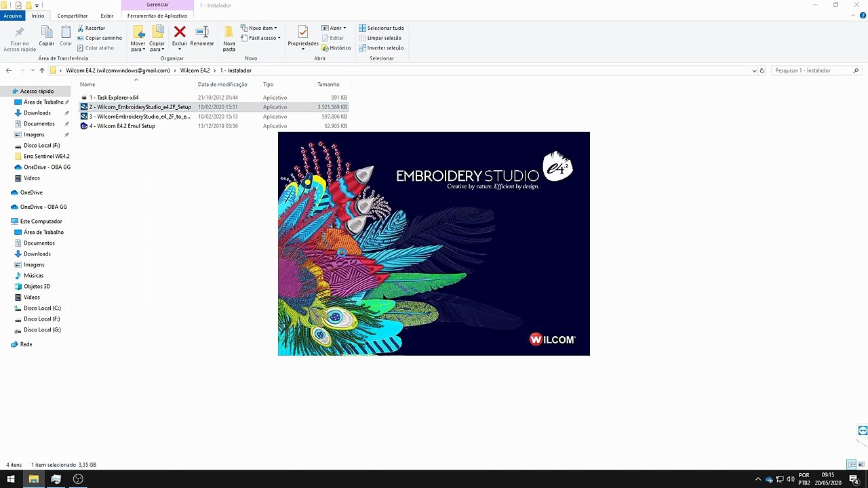Screen dimensions: 868x488
Task: Click the Fixar no Acesso rápido pin icon
Action: [x=20, y=32]
